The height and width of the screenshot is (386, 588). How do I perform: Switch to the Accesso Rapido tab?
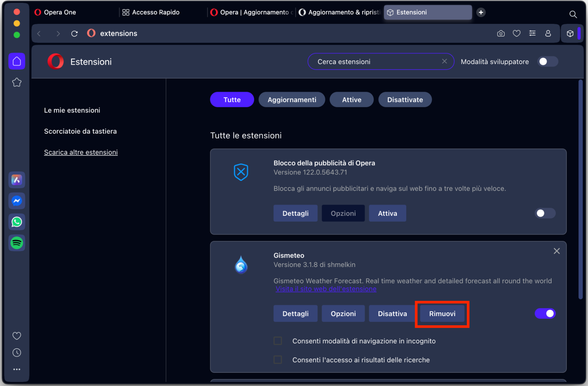point(163,12)
